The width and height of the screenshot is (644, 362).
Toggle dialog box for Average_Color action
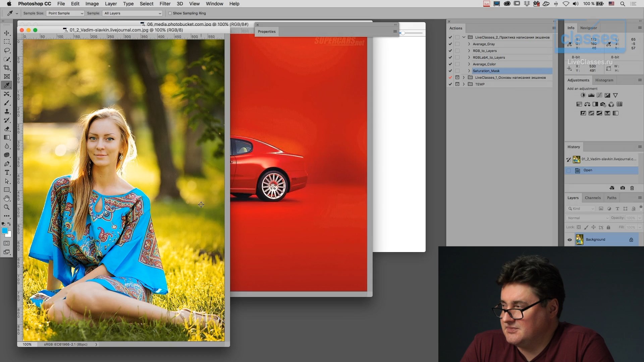(457, 64)
